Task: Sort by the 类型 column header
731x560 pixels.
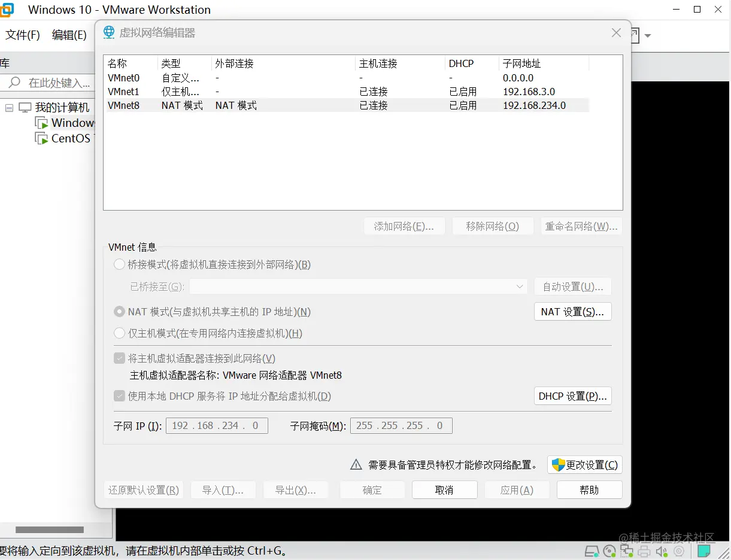Action: click(x=185, y=63)
